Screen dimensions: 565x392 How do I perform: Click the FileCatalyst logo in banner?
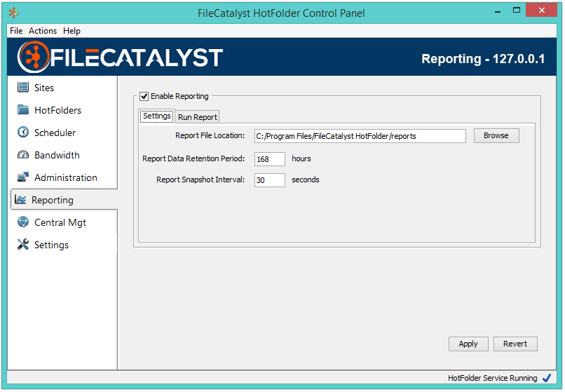pyautogui.click(x=120, y=58)
